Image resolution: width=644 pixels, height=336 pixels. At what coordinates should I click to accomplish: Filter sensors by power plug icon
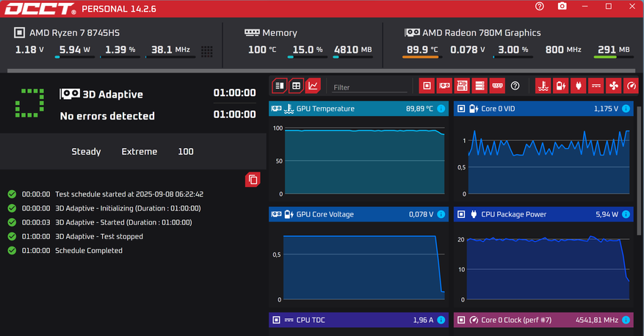pos(578,86)
